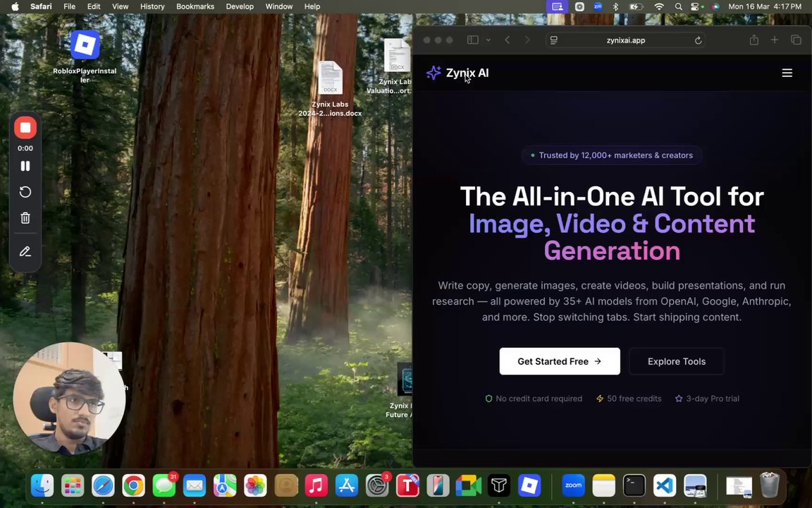Open the Zynix AI hamburger menu
The height and width of the screenshot is (508, 812).
[x=787, y=73]
